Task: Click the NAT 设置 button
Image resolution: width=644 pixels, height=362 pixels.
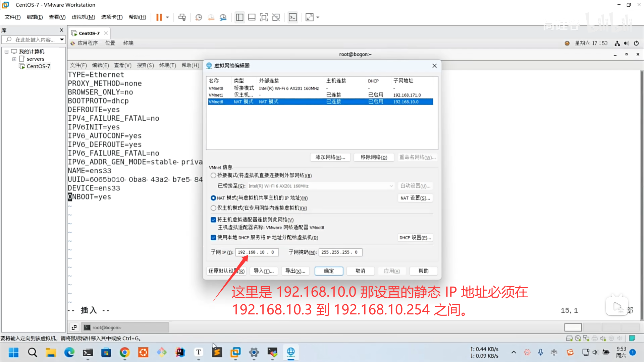Action: pyautogui.click(x=415, y=198)
